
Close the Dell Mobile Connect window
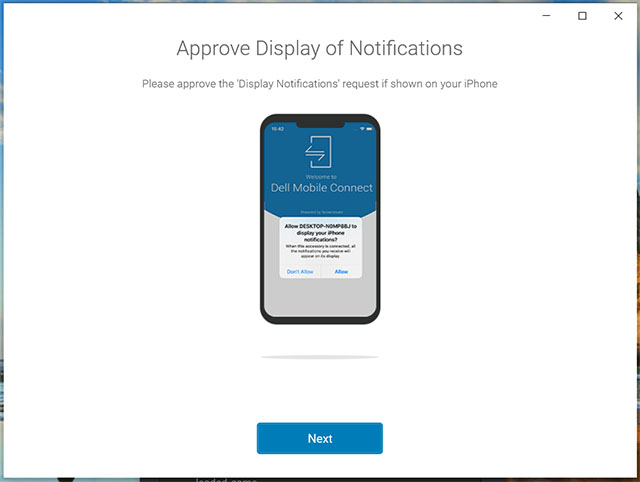coord(618,16)
